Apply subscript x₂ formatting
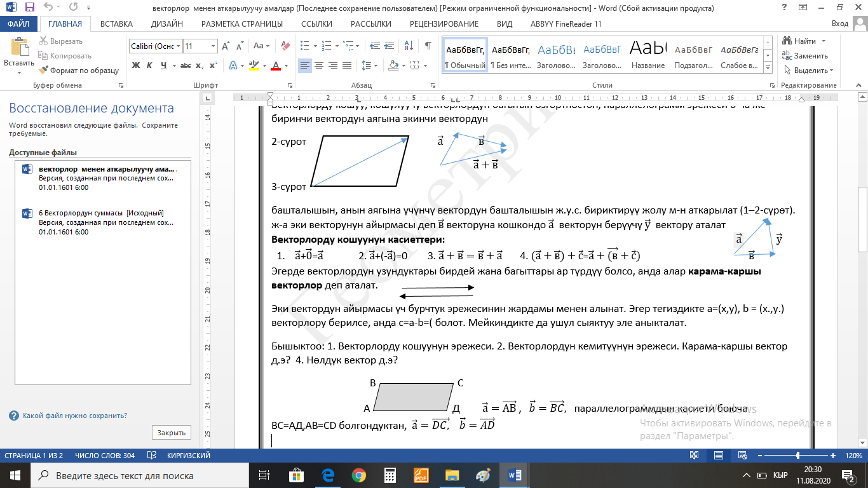This screenshot has width=868, height=488. click(x=200, y=65)
